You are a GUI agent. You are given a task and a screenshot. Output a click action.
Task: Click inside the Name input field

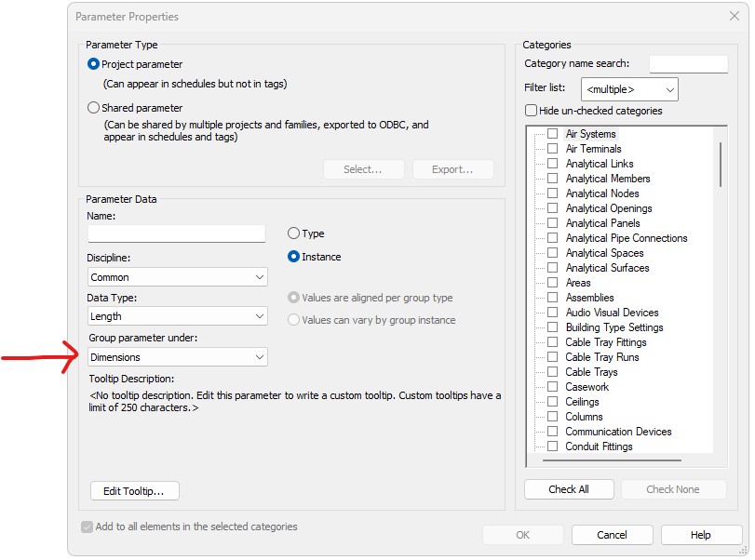coord(177,233)
